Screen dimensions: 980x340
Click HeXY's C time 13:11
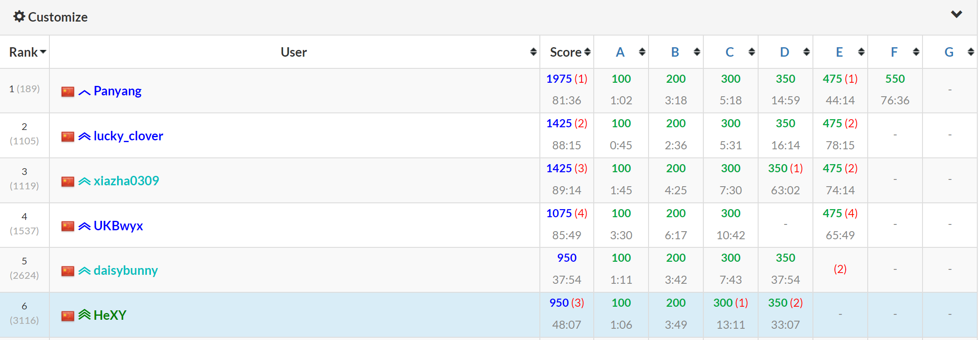tap(731, 325)
